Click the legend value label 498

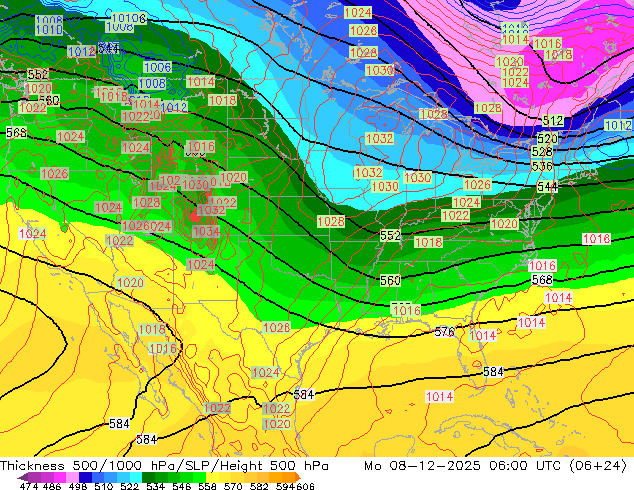[78, 486]
